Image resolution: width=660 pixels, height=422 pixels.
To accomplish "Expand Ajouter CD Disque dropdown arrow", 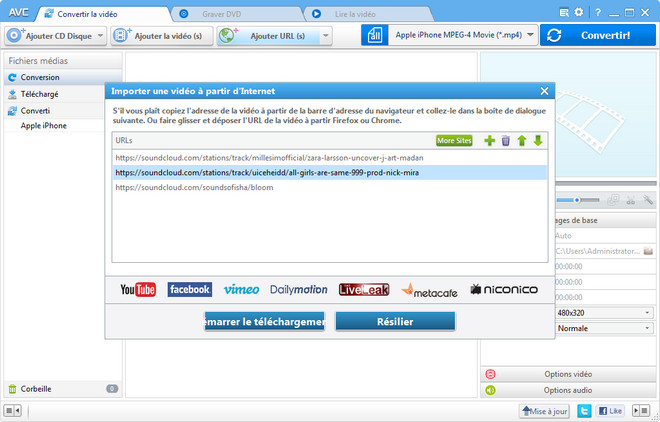I will click(98, 35).
